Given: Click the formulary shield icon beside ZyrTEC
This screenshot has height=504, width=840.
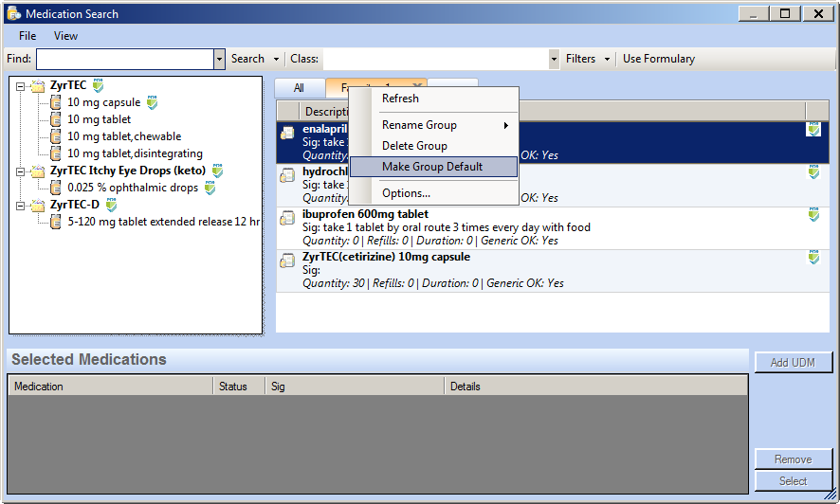Looking at the screenshot, I should pos(98,85).
